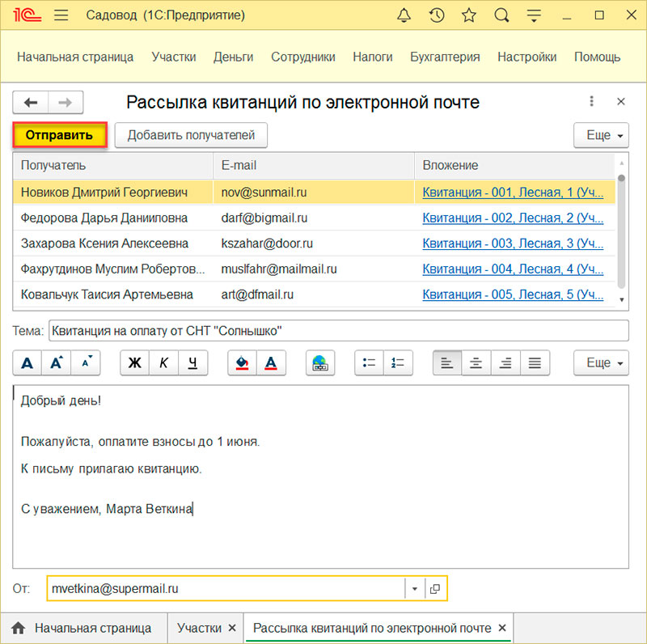The width and height of the screenshot is (647, 644).
Task: Open the search magnifier
Action: coord(501,15)
